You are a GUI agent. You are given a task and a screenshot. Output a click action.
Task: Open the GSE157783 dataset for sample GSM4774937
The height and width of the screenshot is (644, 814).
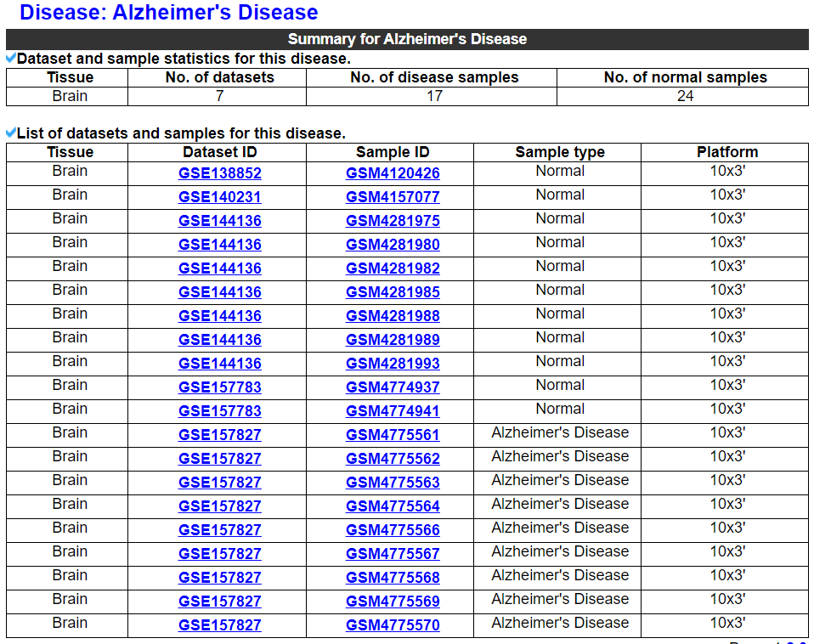[219, 387]
